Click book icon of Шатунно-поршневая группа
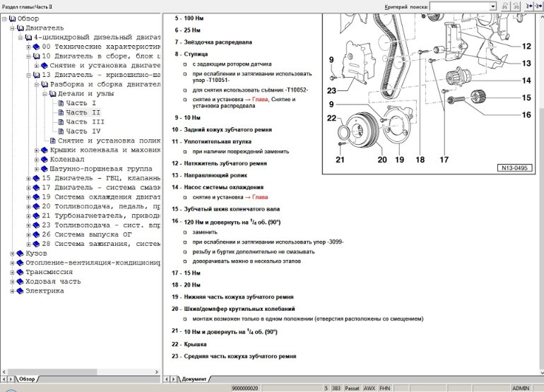 click(45, 169)
